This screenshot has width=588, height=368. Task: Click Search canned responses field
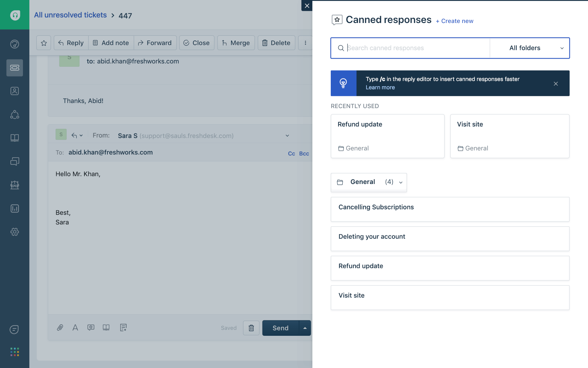pyautogui.click(x=411, y=48)
